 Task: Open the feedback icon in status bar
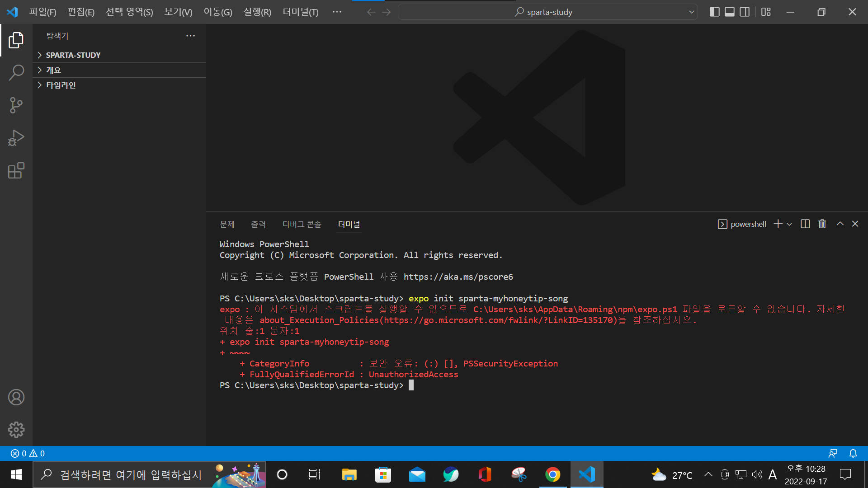coord(833,453)
